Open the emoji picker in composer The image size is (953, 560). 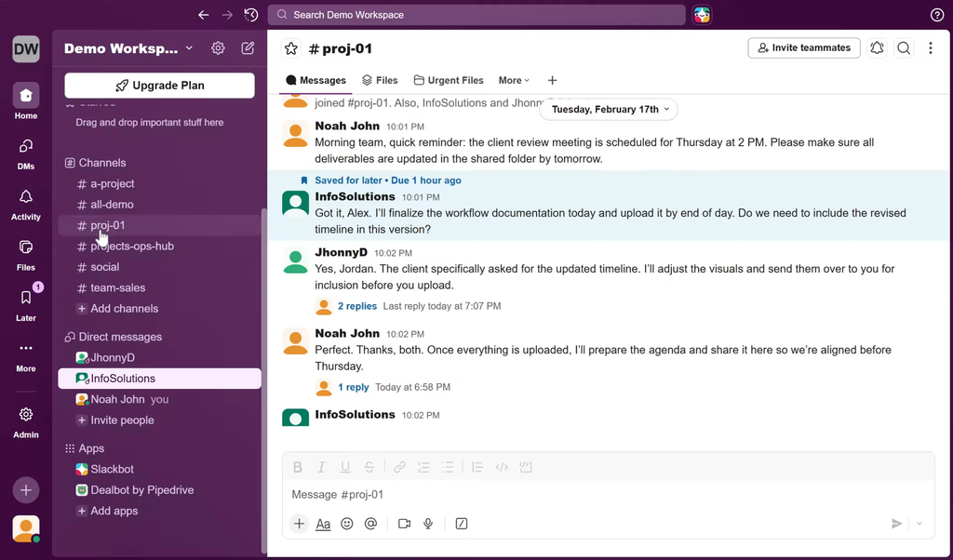[x=347, y=524]
